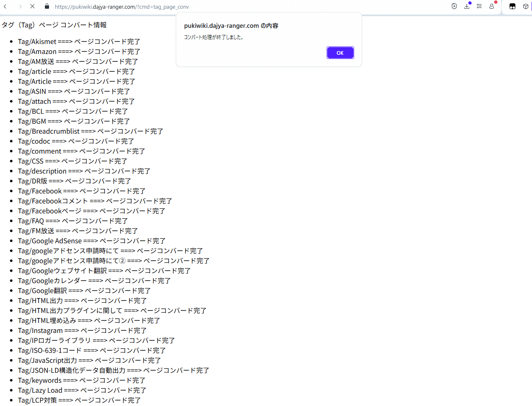Select Tag/AM放送 list row

pyautogui.click(x=78, y=61)
